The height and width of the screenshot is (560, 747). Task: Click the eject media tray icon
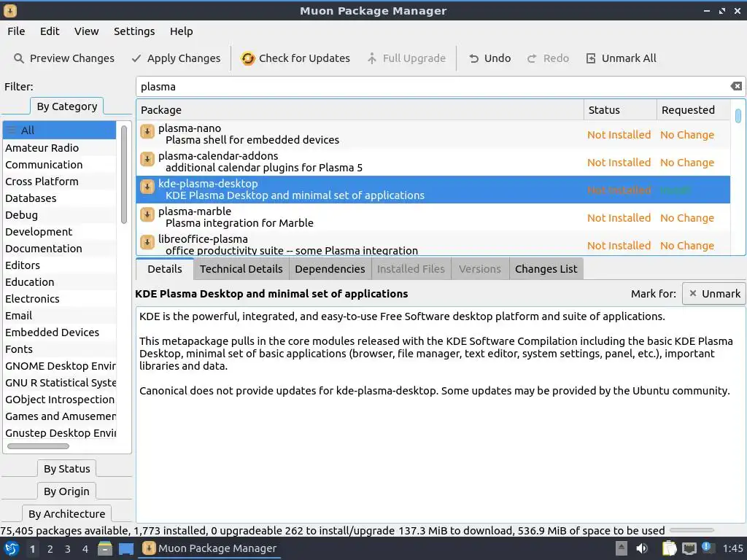pos(622,548)
